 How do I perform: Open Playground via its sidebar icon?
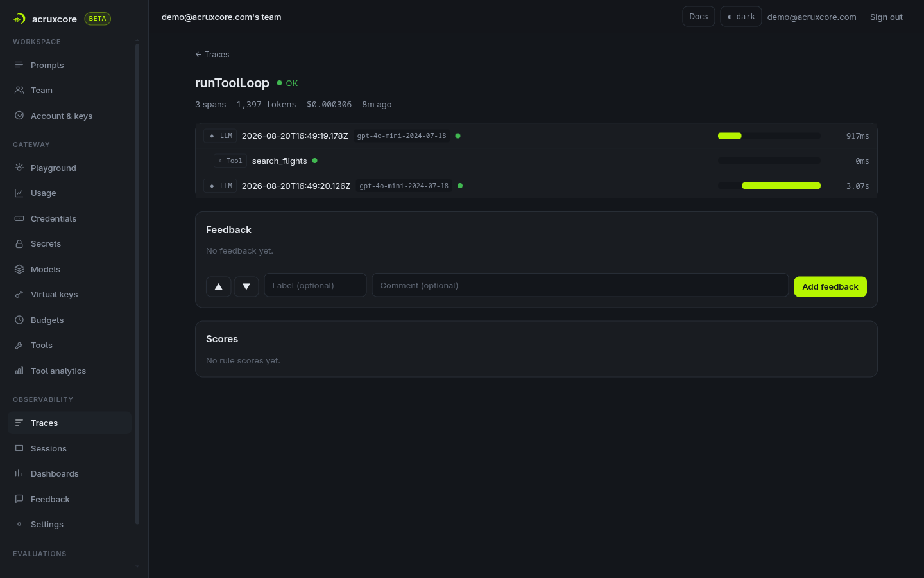19,168
